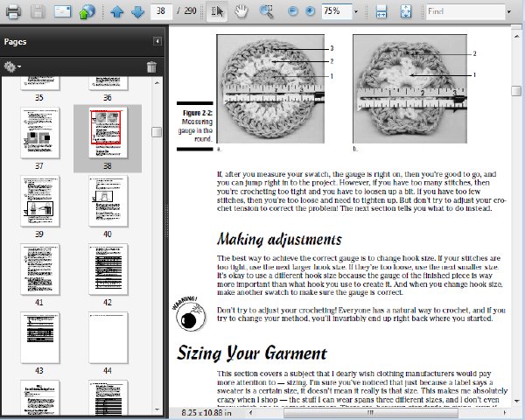Click the thumbnail panel scrollbar handle
Image resolution: width=525 pixels, height=420 pixels.
pos(157,132)
